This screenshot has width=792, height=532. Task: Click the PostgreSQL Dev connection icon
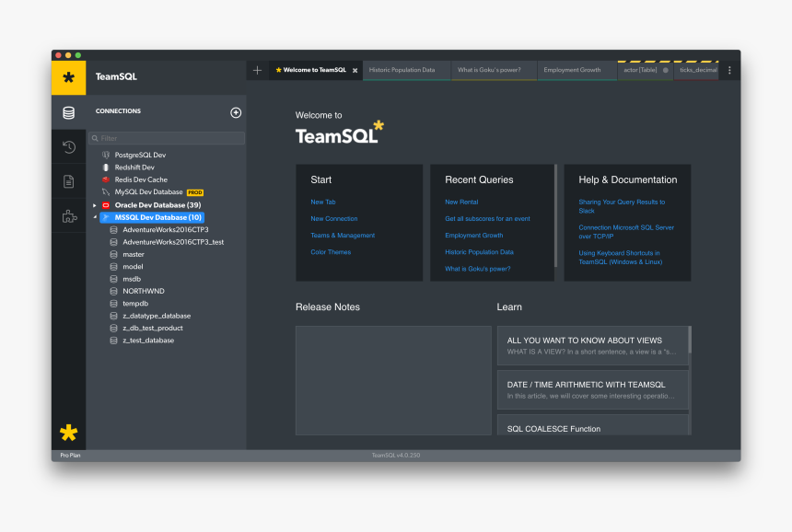coord(106,155)
